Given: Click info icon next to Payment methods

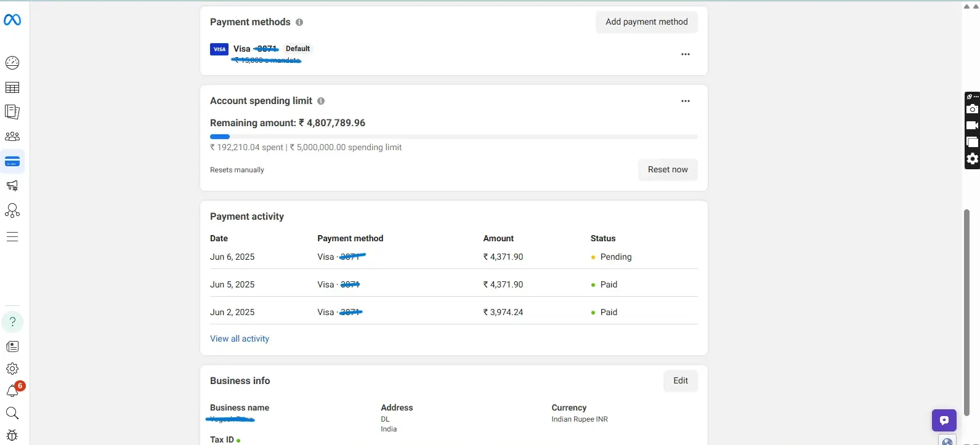Looking at the screenshot, I should [x=299, y=22].
